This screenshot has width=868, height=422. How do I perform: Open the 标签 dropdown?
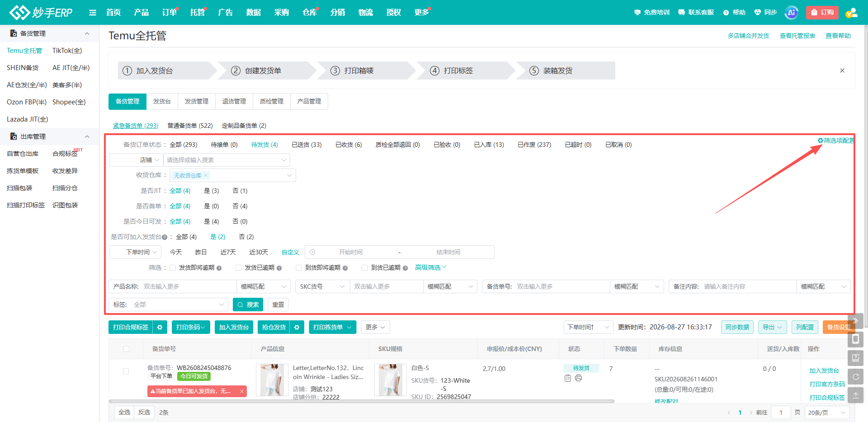point(168,305)
